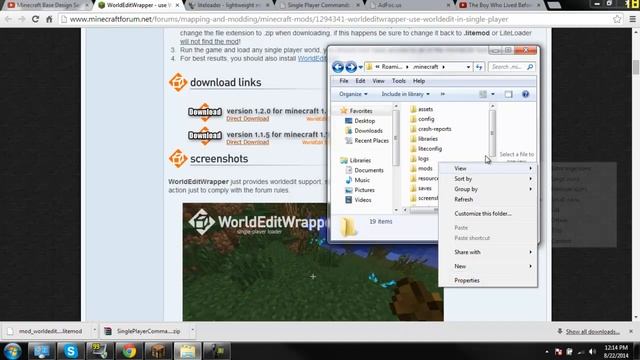Open Google Chrome taskbar icon
Viewport: 640px width, 360px height.
click(129, 351)
